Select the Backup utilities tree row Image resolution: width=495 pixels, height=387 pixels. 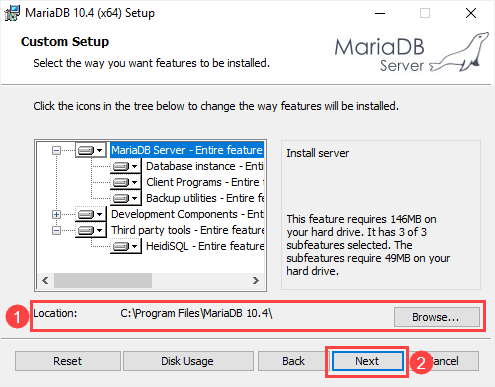pos(205,198)
